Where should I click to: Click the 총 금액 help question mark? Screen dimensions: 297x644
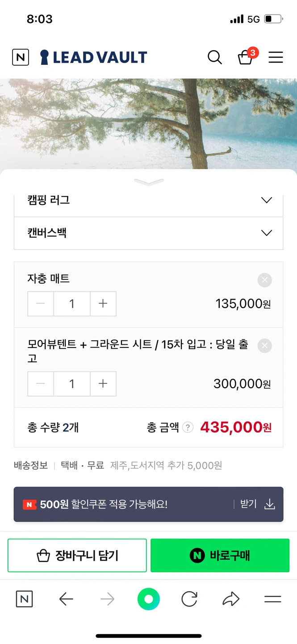188,428
